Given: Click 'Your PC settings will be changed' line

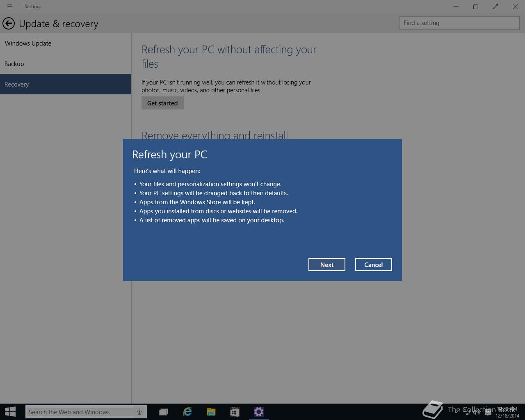Looking at the screenshot, I should 214,193.
